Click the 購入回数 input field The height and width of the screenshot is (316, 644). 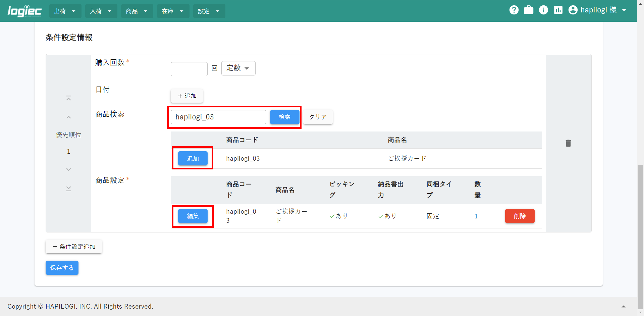[x=189, y=69]
